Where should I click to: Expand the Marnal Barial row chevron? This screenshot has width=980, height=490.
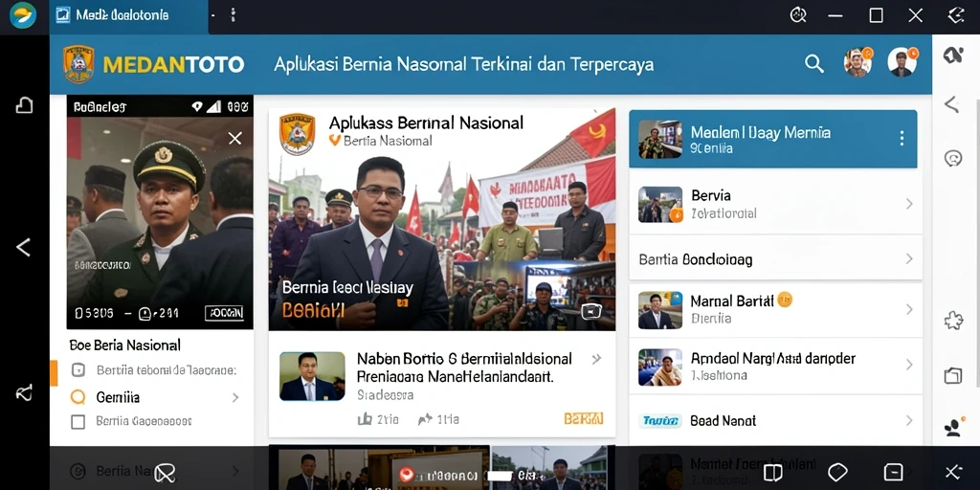click(909, 309)
